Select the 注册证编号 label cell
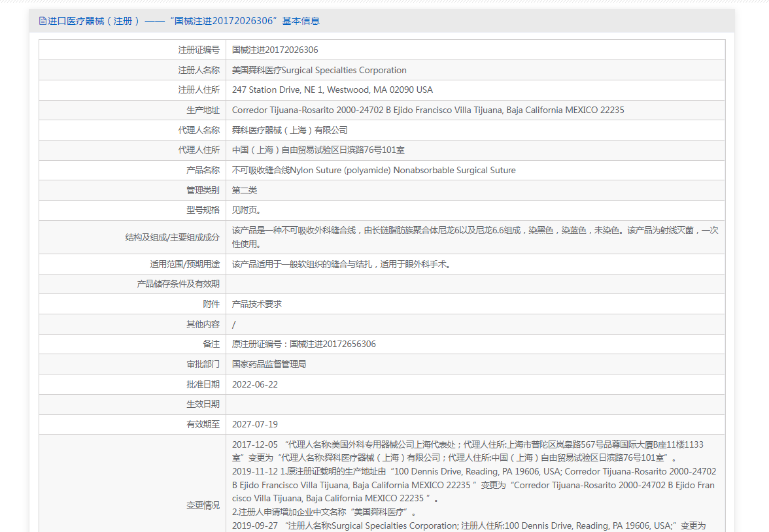Viewport: 769px width, 532px height. pos(199,50)
